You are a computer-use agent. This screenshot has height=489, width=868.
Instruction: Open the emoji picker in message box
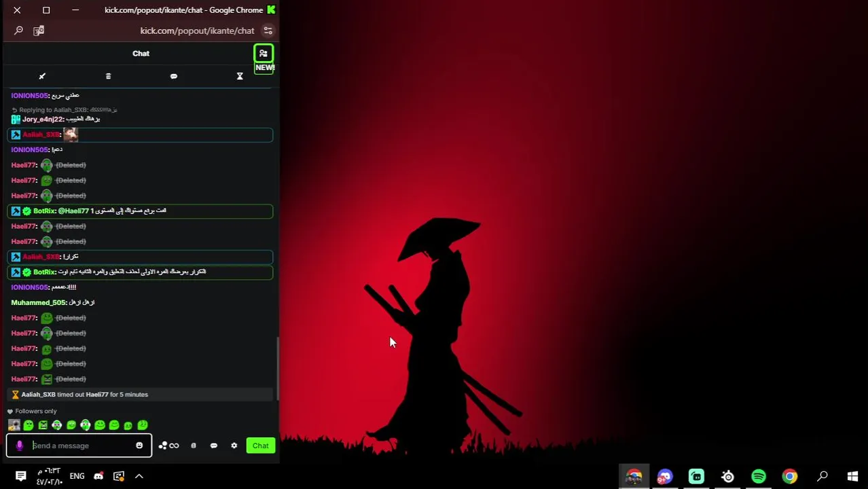click(139, 446)
